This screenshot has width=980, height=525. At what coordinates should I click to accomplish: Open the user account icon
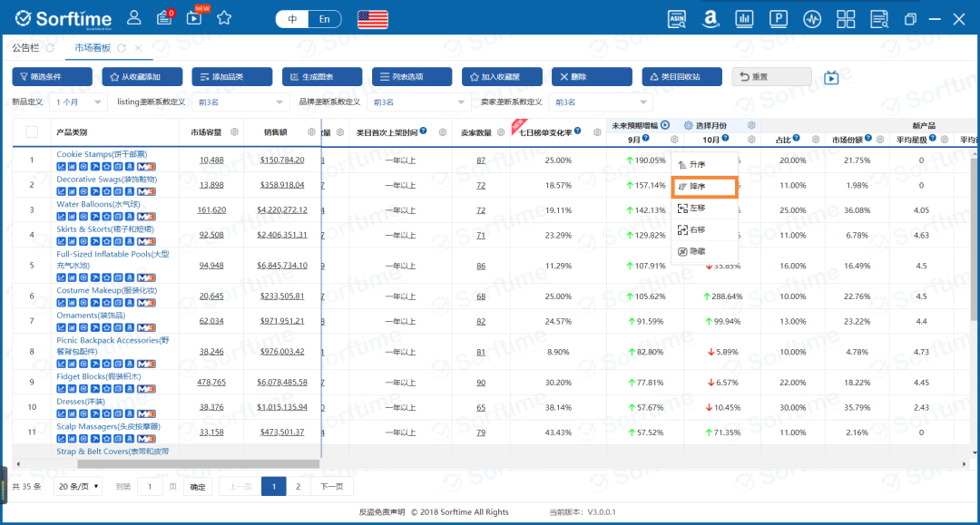click(x=133, y=18)
